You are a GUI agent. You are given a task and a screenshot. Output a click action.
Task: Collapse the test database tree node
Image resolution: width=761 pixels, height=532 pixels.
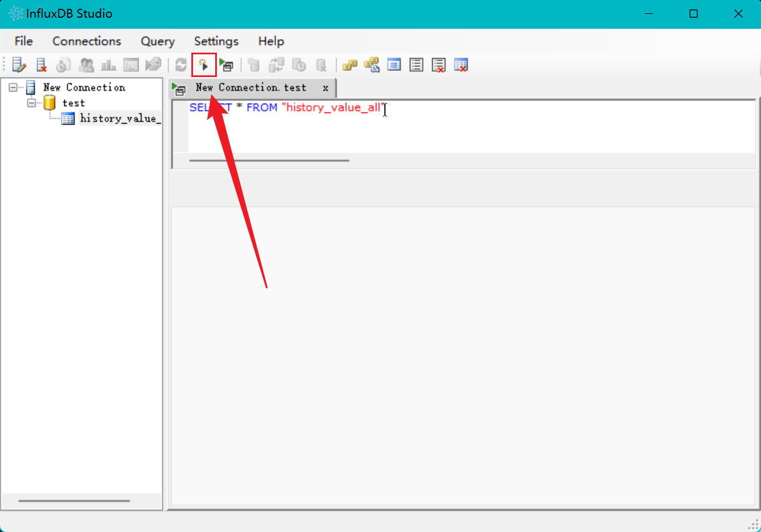coord(32,103)
